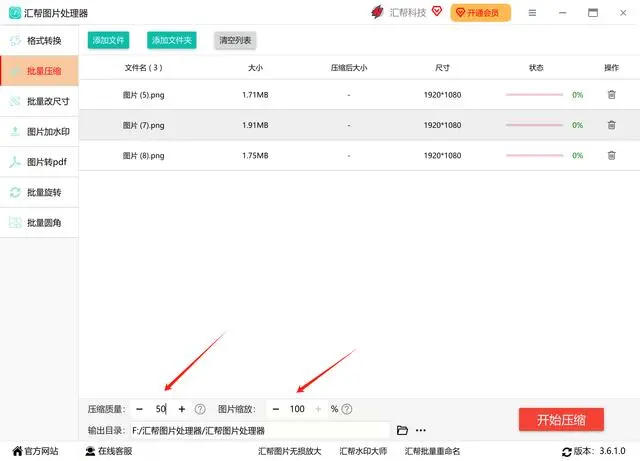The height and width of the screenshot is (461, 640).
Task: Click the 状态 column header
Action: pyautogui.click(x=536, y=68)
